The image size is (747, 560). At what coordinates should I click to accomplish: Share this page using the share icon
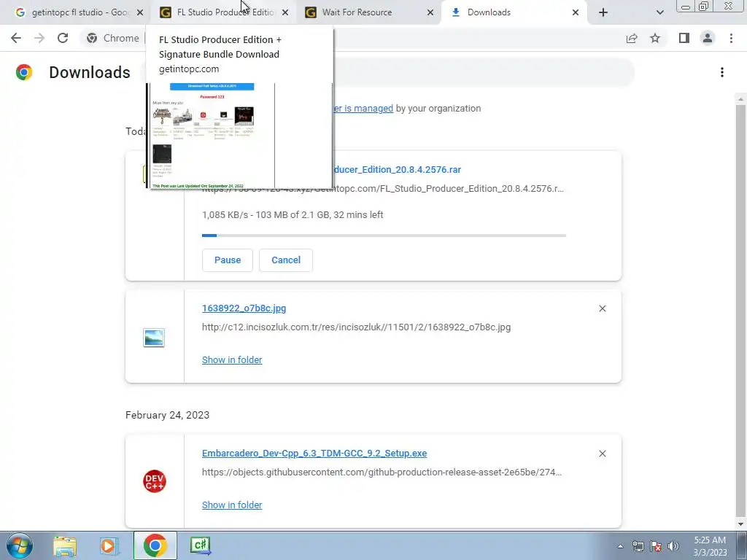pyautogui.click(x=632, y=38)
